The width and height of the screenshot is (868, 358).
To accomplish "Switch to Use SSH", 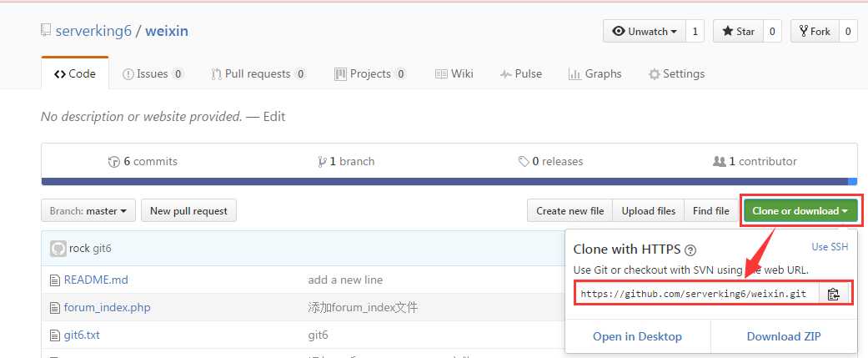I will (x=830, y=247).
